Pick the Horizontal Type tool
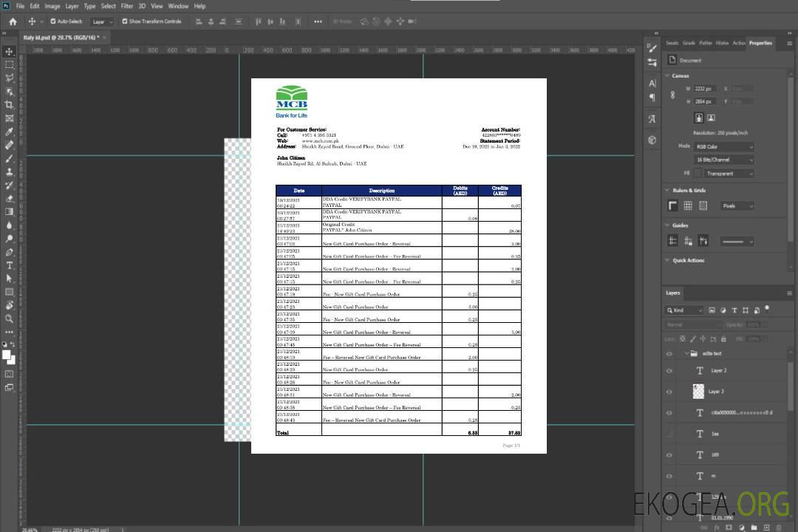The width and height of the screenshot is (798, 532). coord(10,265)
